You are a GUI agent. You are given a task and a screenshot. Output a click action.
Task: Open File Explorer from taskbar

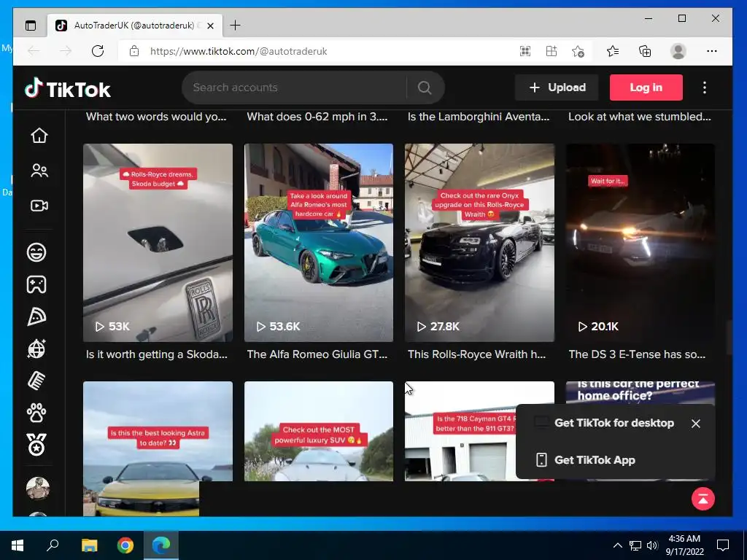tap(89, 545)
